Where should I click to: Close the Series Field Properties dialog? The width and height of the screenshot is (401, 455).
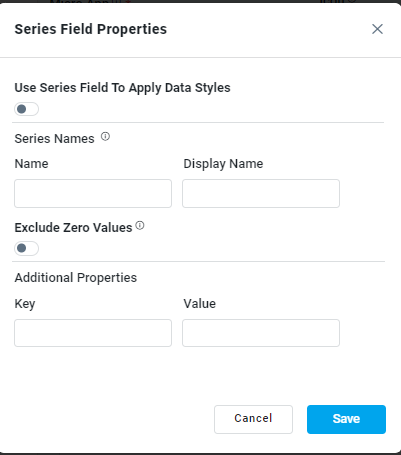(377, 29)
